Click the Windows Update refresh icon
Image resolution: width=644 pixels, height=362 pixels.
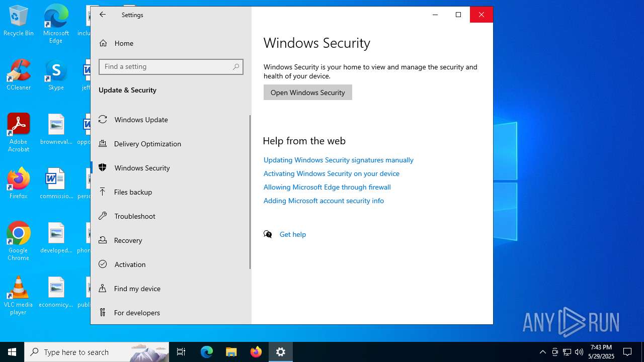pyautogui.click(x=103, y=119)
